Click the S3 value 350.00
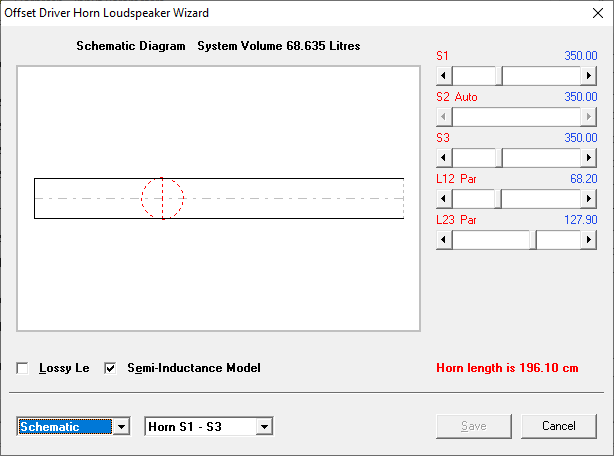The image size is (614, 456). (581, 138)
